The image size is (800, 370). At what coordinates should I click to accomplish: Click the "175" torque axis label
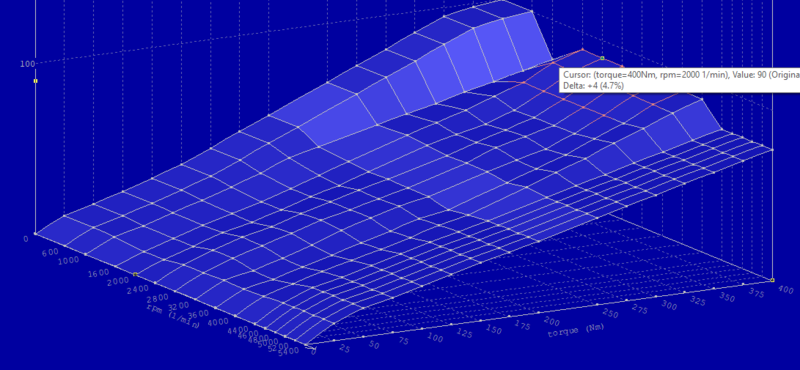tap(522, 325)
